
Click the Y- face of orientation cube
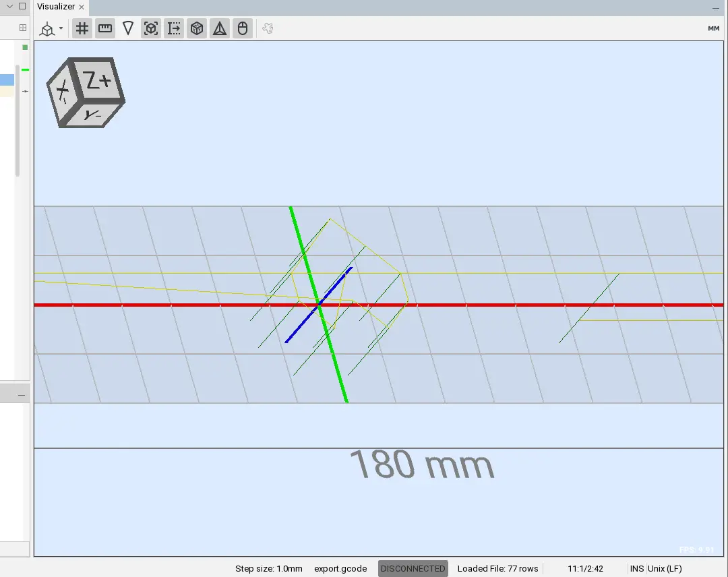[x=93, y=114]
